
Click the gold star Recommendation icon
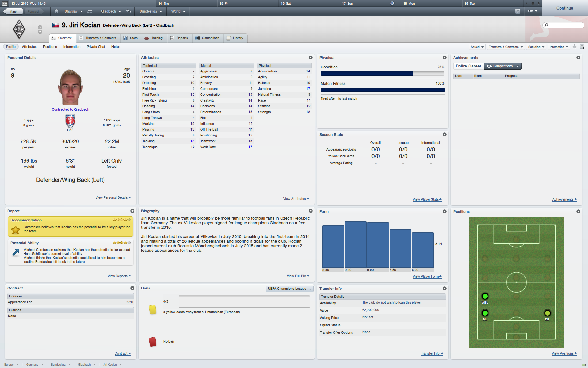pos(15,230)
